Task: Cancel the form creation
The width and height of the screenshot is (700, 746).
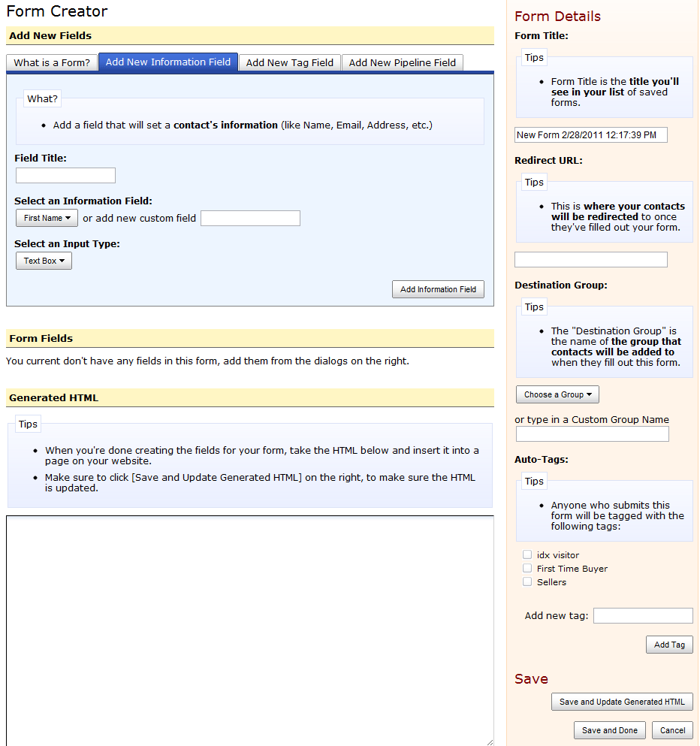Action: 672,729
